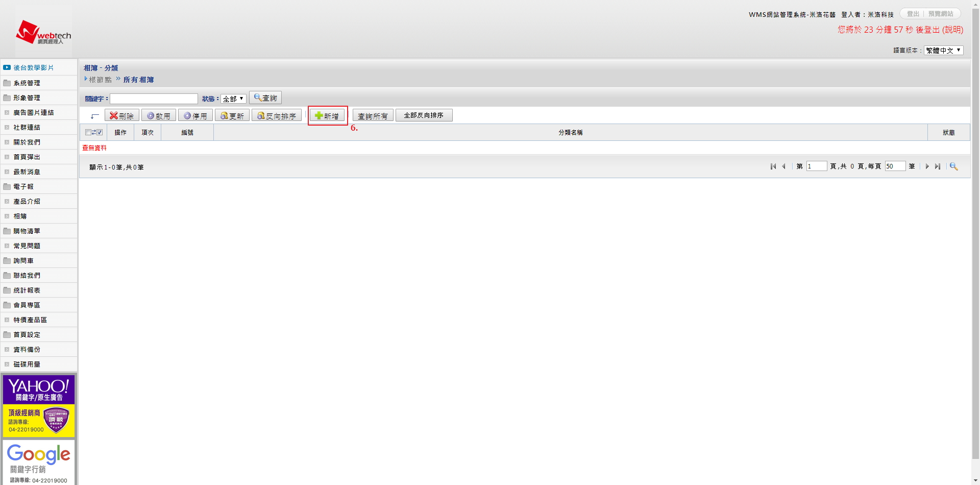The height and width of the screenshot is (485, 980).
Task: Click the pagination magnifier search icon
Action: (x=953, y=166)
